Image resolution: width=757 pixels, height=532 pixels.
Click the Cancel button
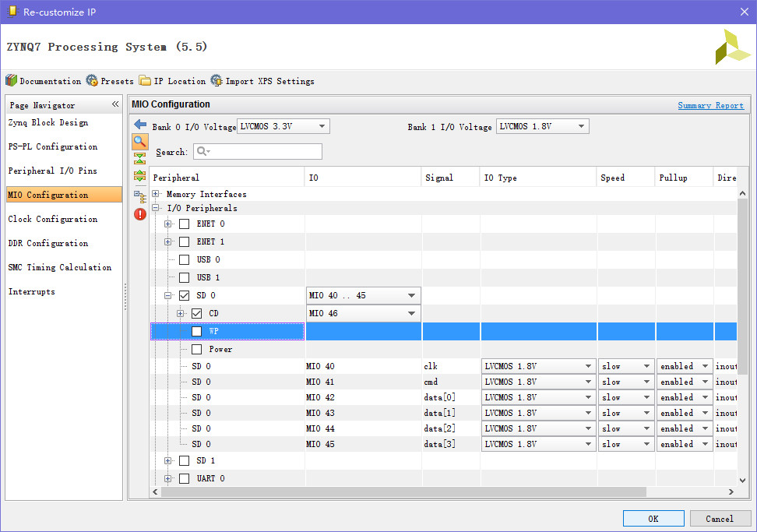pyautogui.click(x=720, y=519)
